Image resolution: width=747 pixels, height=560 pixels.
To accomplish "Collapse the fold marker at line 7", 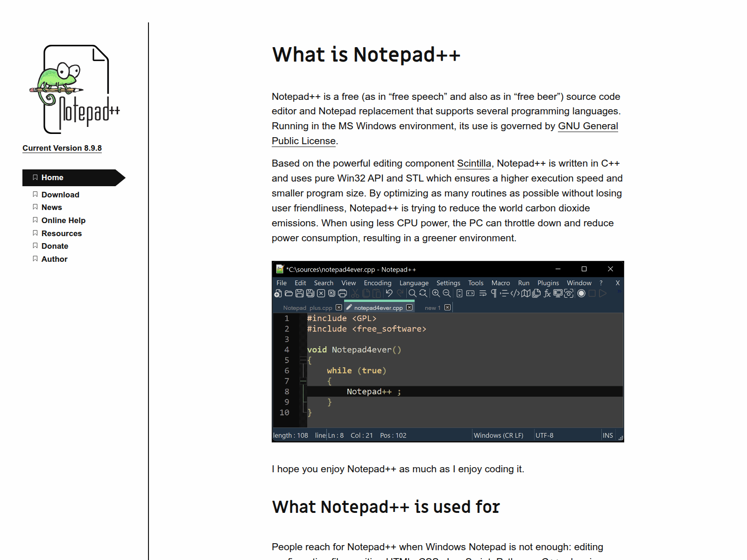I will click(x=303, y=381).
